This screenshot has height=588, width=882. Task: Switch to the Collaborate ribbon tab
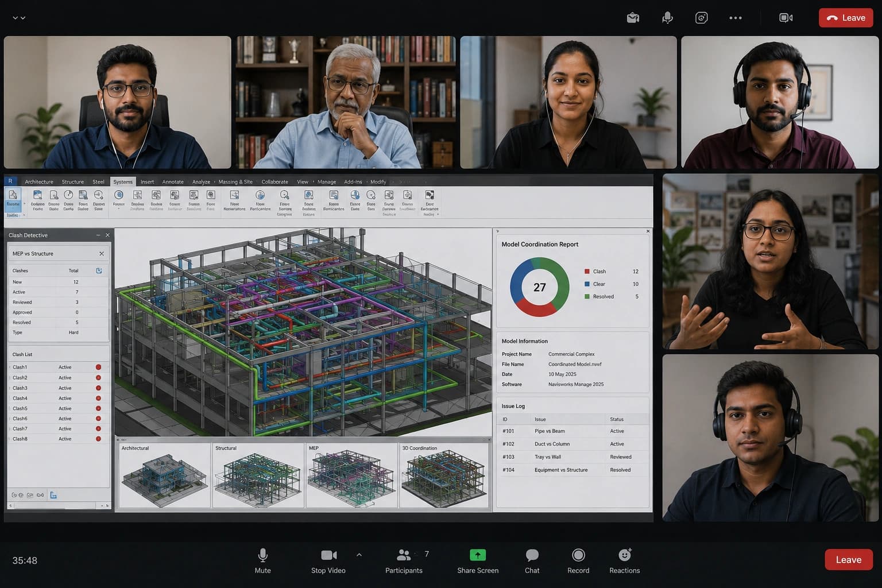(x=275, y=181)
